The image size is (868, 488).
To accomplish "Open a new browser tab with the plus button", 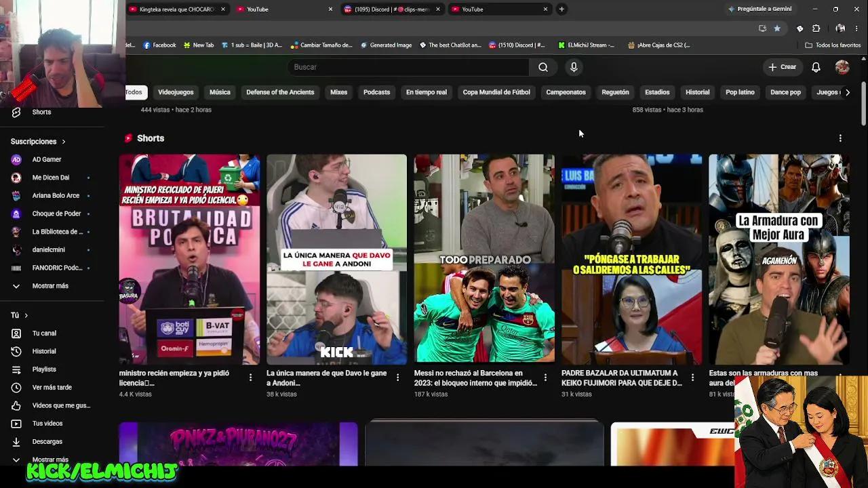I will (561, 9).
